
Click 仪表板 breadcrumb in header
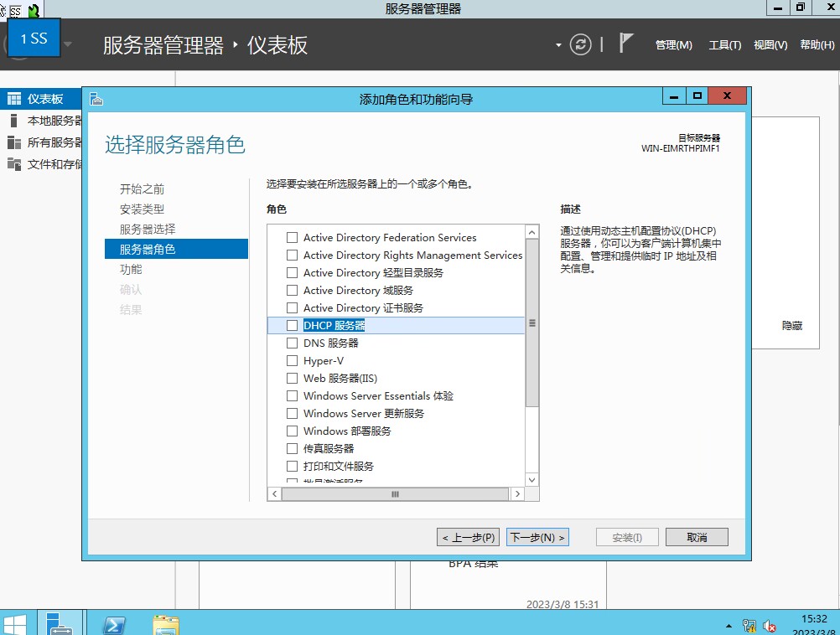pyautogui.click(x=277, y=45)
